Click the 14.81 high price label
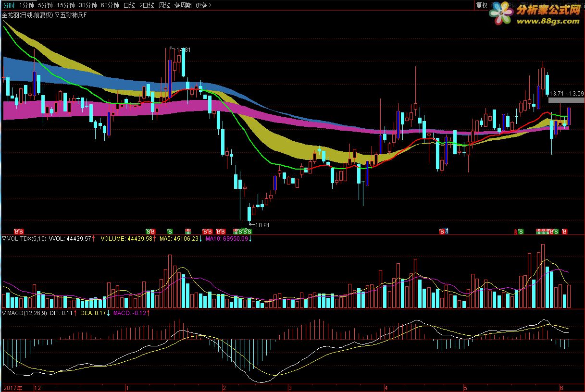This screenshot has width=585, height=392. tap(184, 49)
